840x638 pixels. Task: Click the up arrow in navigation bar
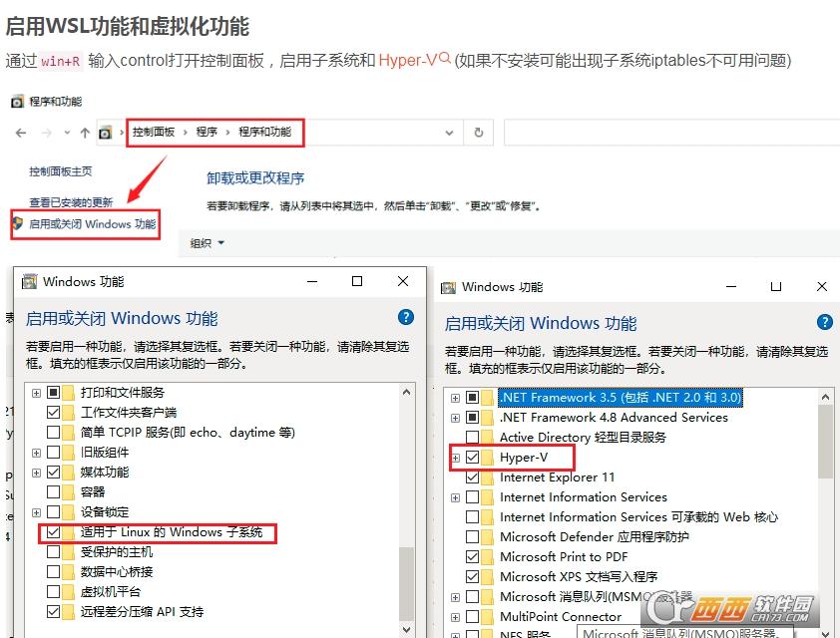tap(85, 133)
